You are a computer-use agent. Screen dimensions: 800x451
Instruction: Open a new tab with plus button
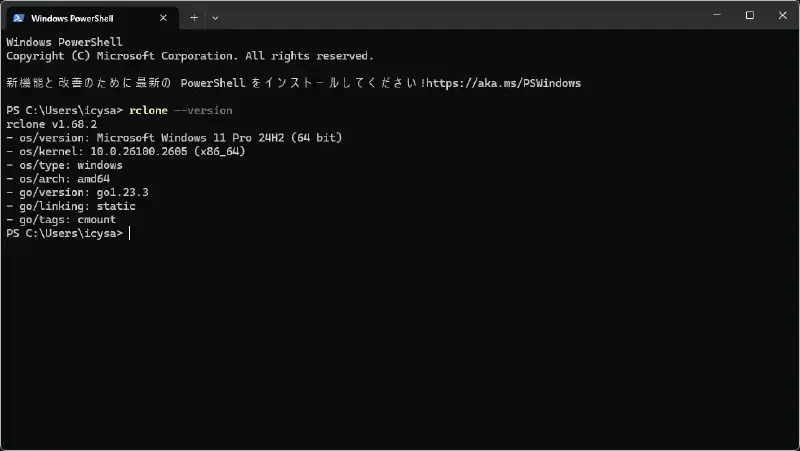pyautogui.click(x=194, y=18)
